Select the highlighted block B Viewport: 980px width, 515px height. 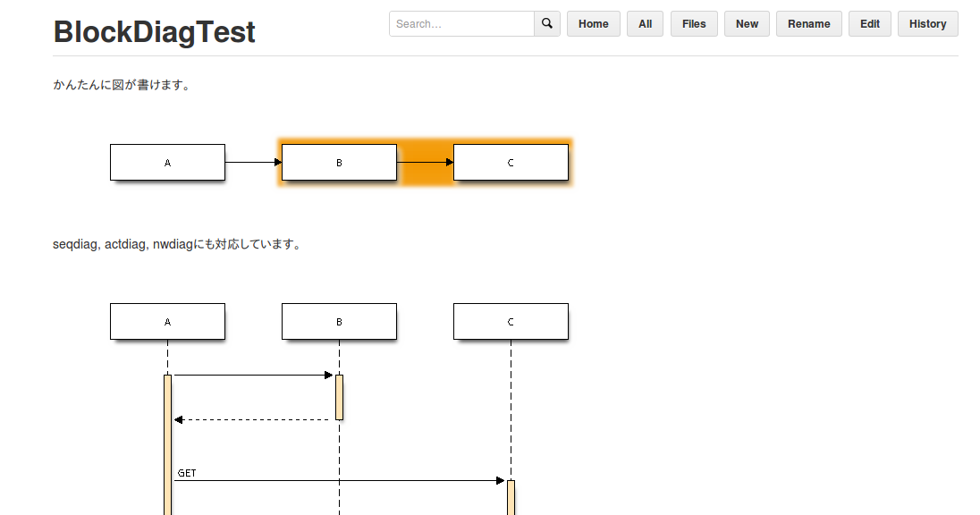339,162
